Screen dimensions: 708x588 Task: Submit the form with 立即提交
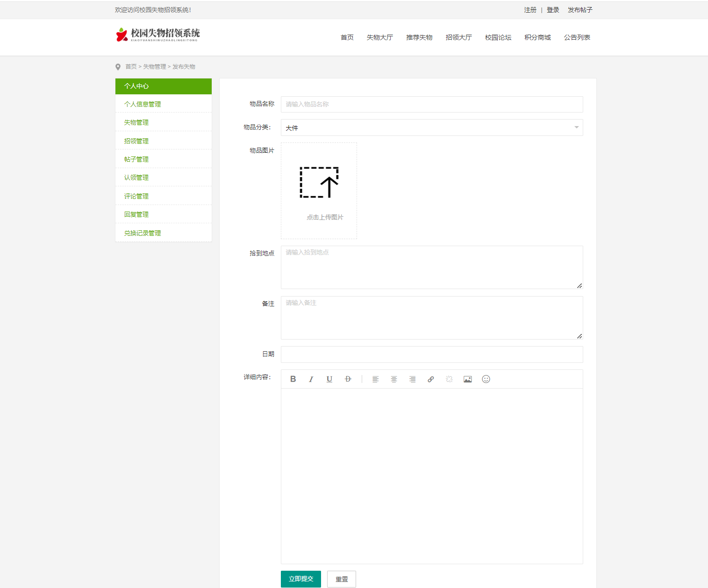[x=301, y=579]
